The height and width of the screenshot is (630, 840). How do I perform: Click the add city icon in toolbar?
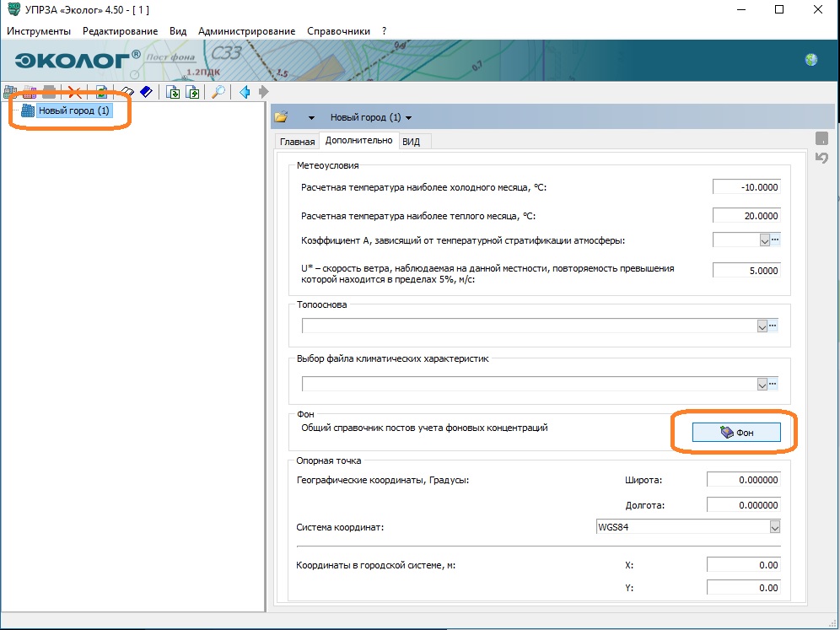(11, 92)
